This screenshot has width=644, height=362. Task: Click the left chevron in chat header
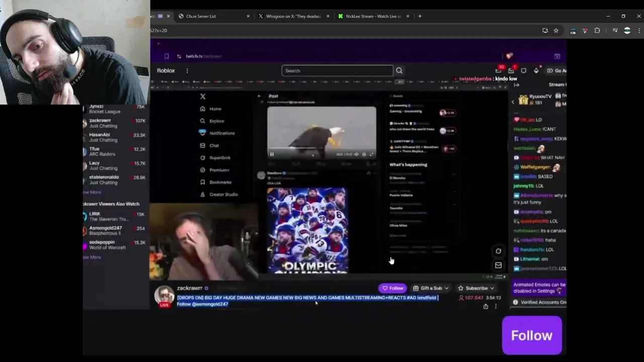[x=513, y=102]
